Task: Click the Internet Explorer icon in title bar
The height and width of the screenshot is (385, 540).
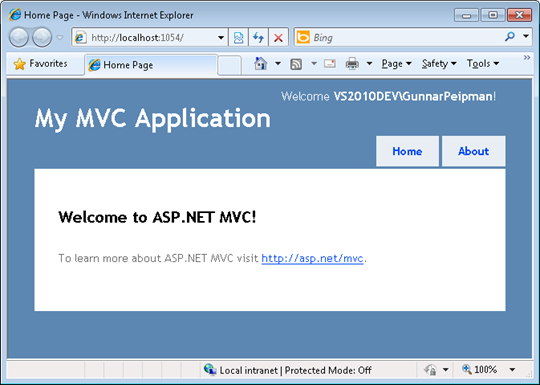Action: (15, 15)
